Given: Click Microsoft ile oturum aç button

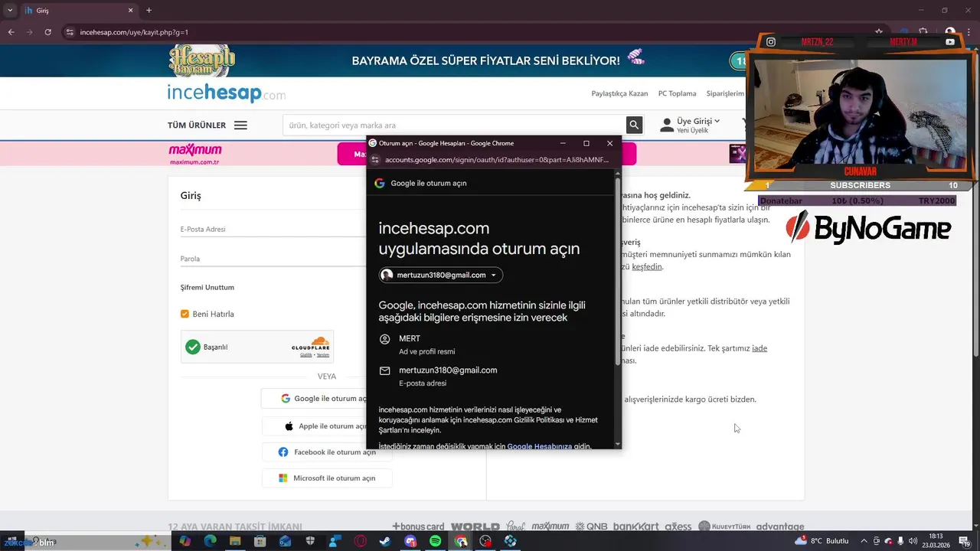Looking at the screenshot, I should click(x=327, y=478).
